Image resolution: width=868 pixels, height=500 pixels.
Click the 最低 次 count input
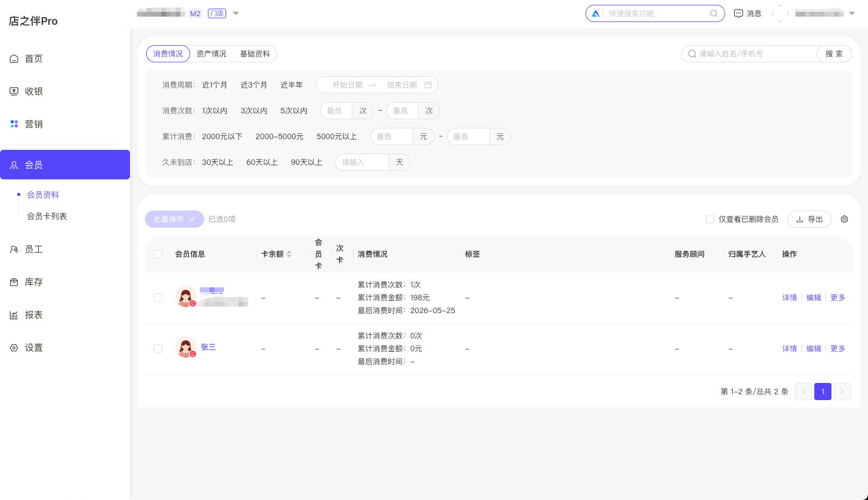pyautogui.click(x=336, y=111)
